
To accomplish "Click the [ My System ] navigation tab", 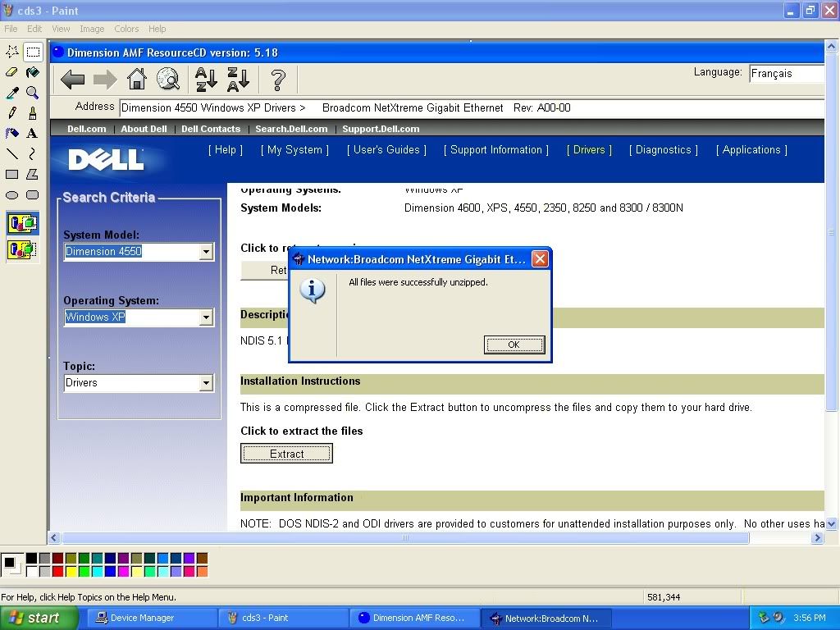I will pyautogui.click(x=294, y=150).
